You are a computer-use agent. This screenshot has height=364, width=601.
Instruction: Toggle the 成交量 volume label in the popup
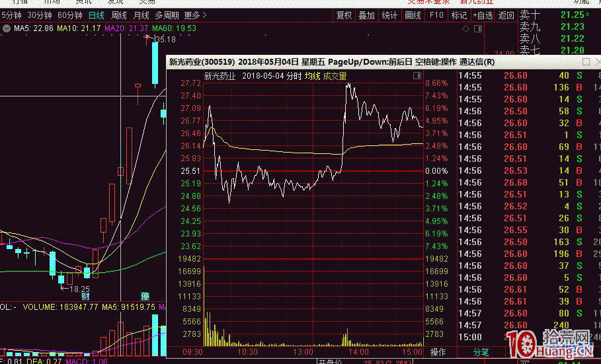point(335,76)
